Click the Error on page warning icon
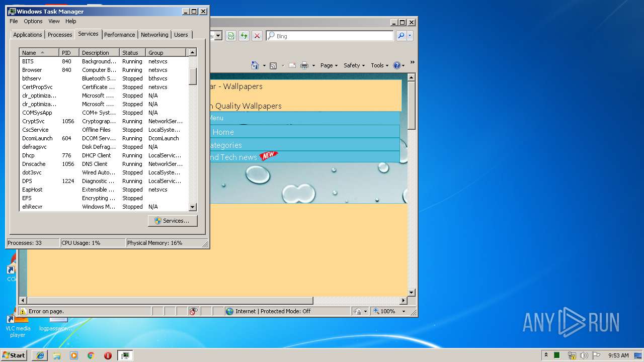Image resolution: width=644 pixels, height=362 pixels. click(23, 311)
